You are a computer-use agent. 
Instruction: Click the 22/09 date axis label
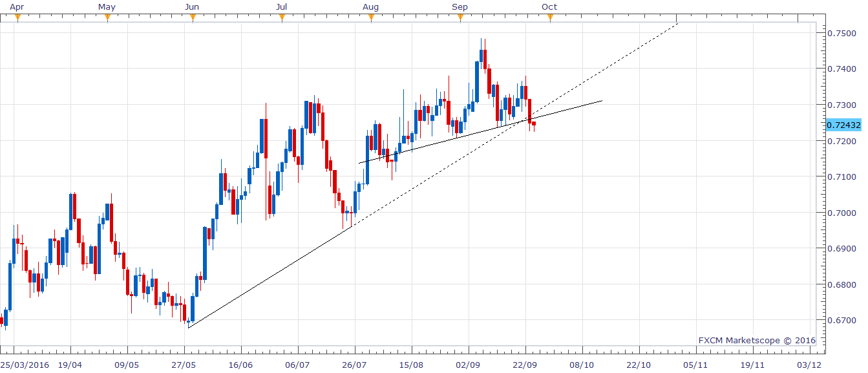tap(524, 365)
